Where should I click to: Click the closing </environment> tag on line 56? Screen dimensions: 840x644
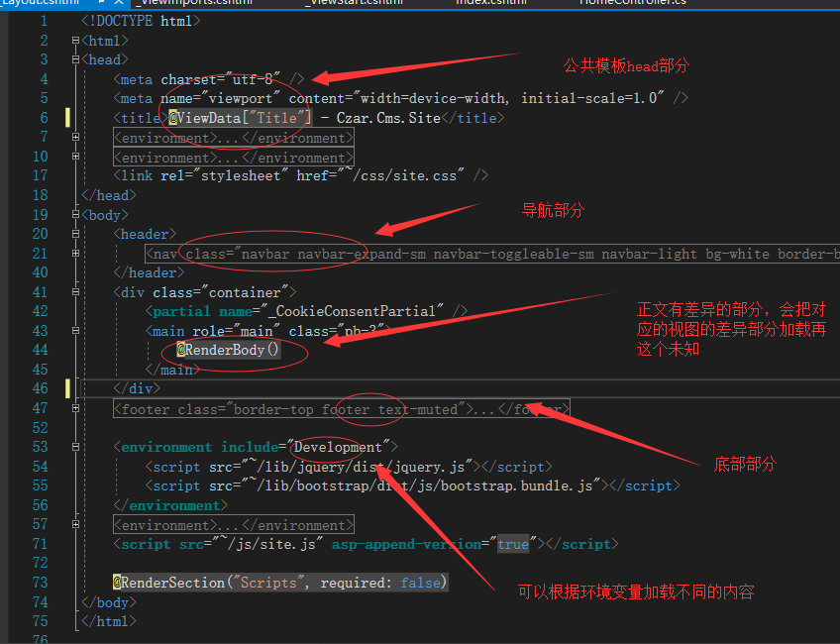click(170, 505)
